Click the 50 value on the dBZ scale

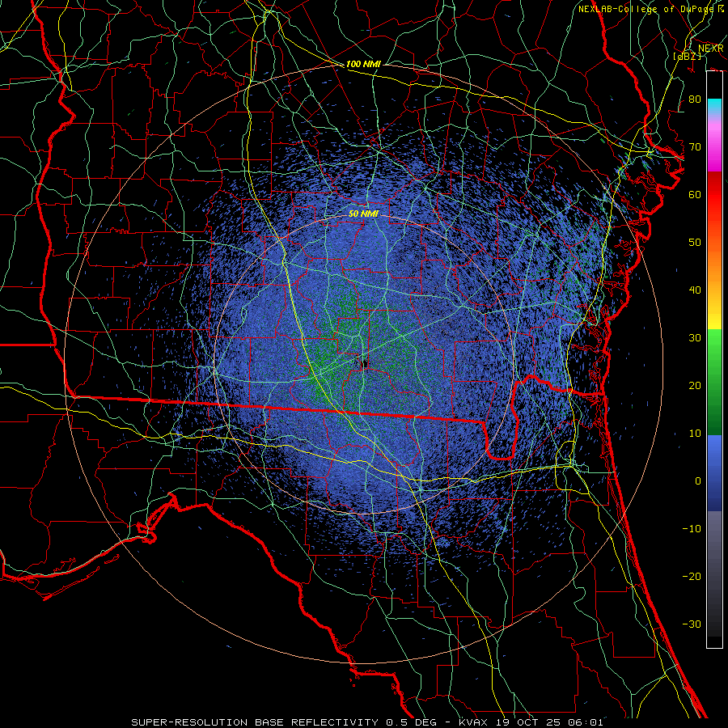tap(695, 243)
